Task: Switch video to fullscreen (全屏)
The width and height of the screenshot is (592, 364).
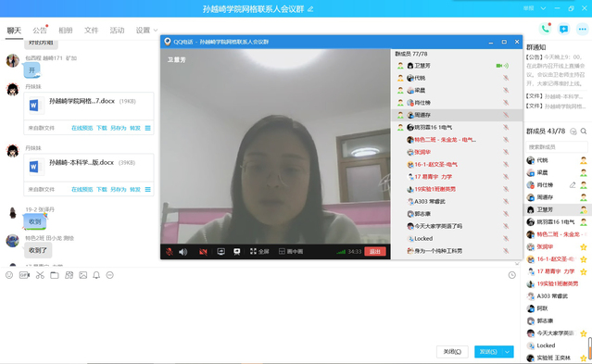Action: (x=259, y=252)
